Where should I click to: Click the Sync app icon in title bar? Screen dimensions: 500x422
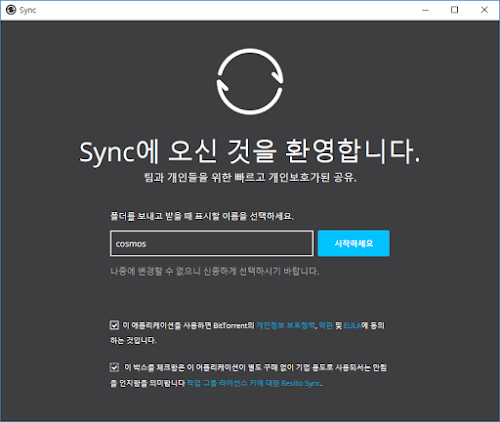11,10
